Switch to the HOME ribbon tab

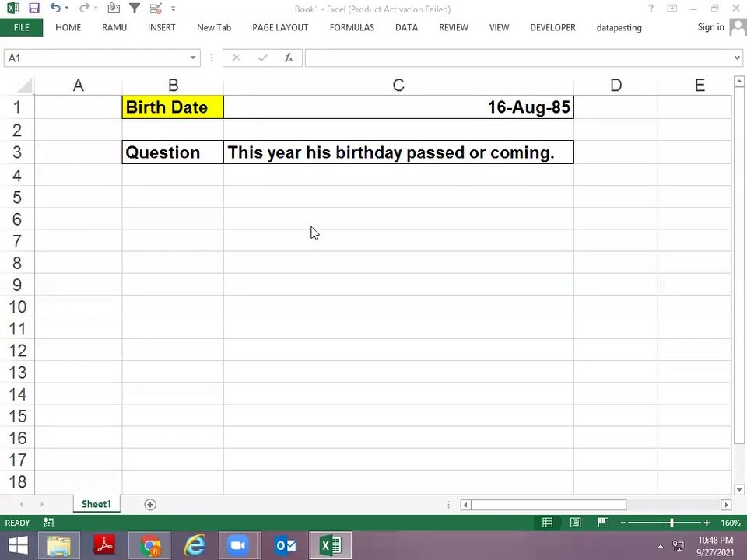point(68,28)
